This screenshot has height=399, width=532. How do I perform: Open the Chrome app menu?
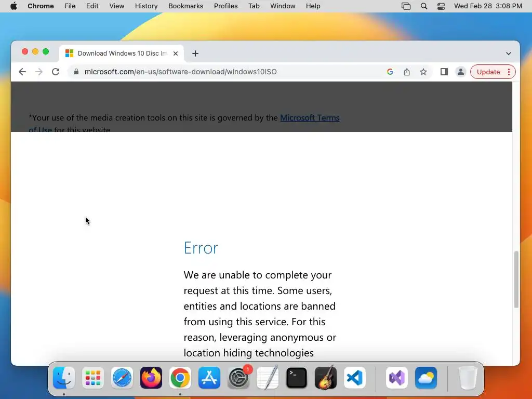[x=41, y=6]
